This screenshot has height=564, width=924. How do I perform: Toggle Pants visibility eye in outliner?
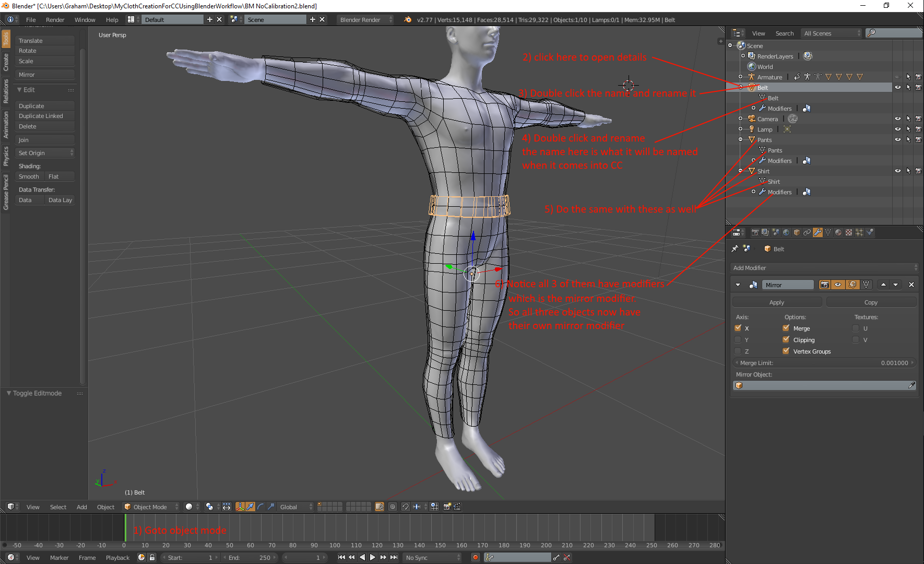coord(898,139)
